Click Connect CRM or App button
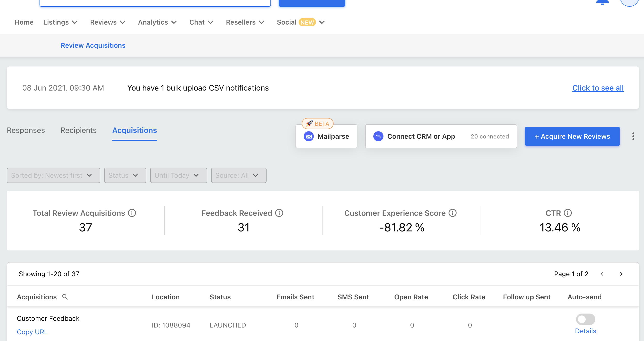644x341 pixels. point(441,136)
